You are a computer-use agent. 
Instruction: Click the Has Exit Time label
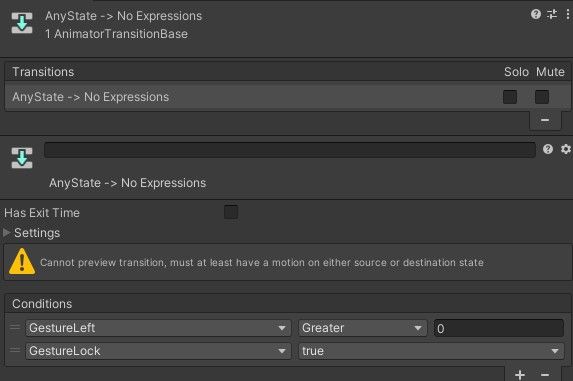click(42, 213)
